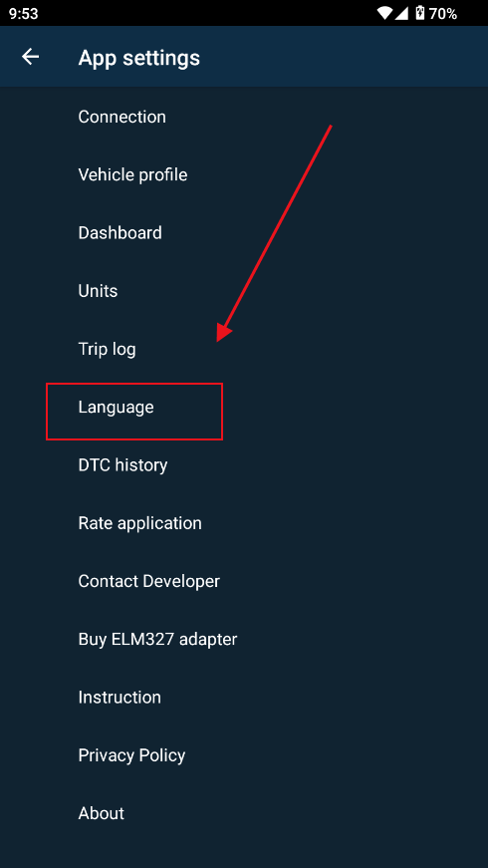
Task: Open the About entry
Action: pyautogui.click(x=244, y=813)
